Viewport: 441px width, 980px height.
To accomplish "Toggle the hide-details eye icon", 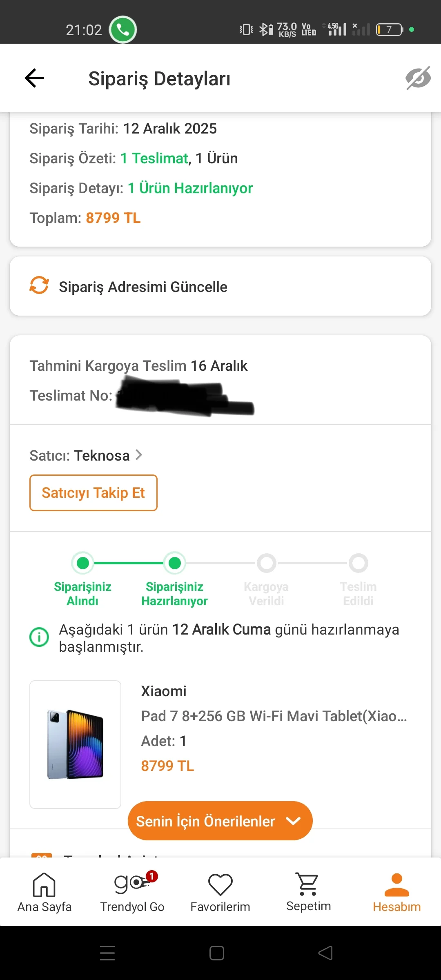I will [x=418, y=78].
